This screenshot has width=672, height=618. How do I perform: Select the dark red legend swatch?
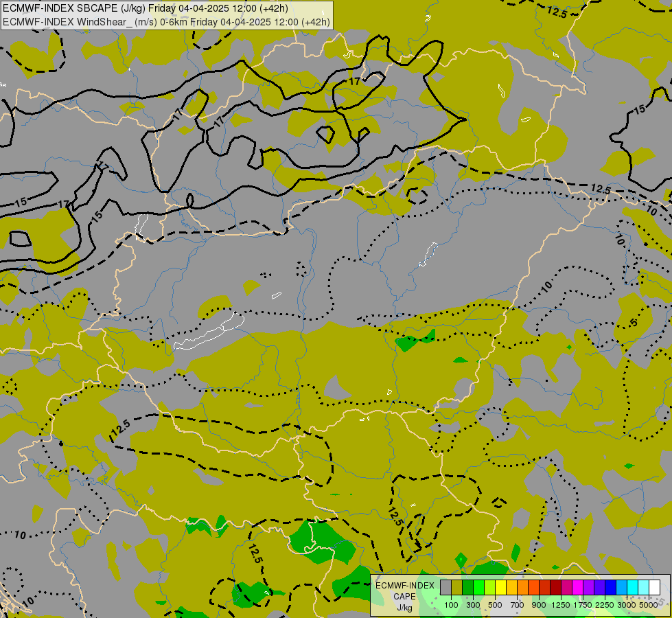556,587
